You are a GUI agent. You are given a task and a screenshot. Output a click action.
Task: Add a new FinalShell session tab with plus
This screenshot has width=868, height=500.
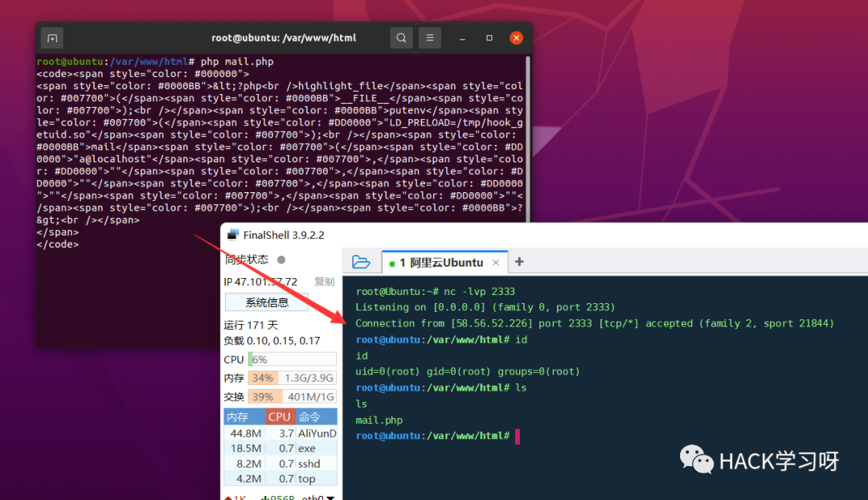point(518,262)
